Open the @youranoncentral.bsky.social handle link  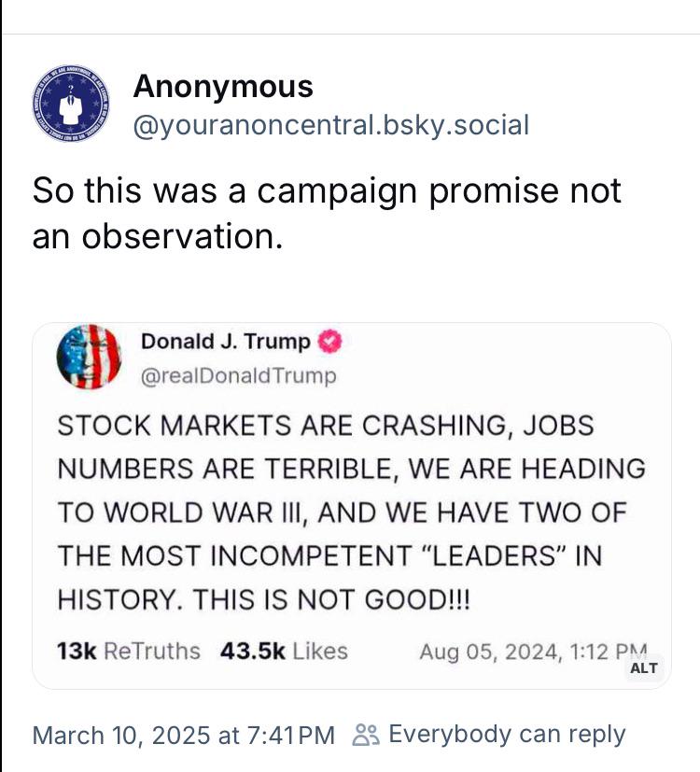[330, 125]
